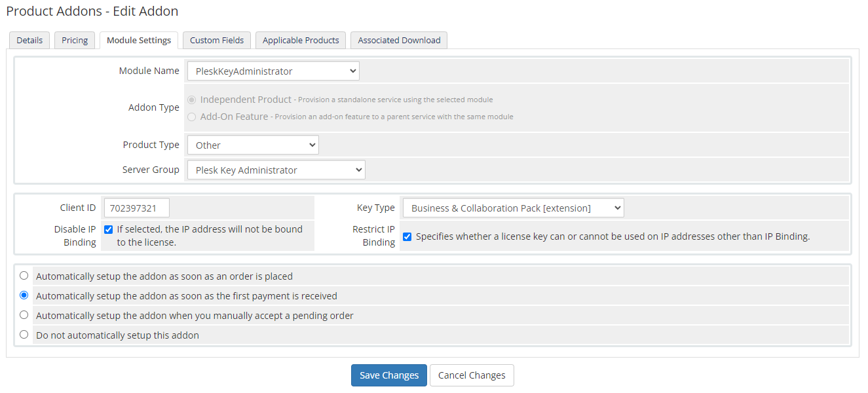Open the Module Name dropdown

tap(273, 70)
